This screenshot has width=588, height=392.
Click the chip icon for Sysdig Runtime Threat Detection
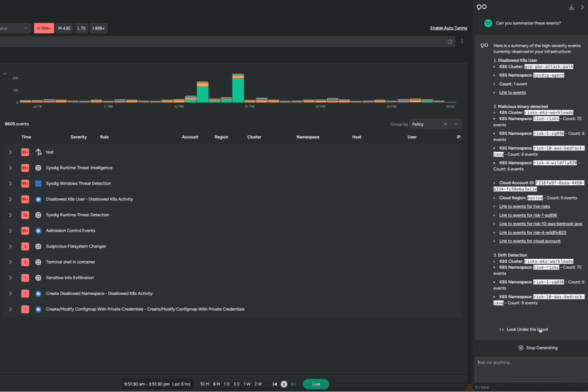pyautogui.click(x=38, y=215)
